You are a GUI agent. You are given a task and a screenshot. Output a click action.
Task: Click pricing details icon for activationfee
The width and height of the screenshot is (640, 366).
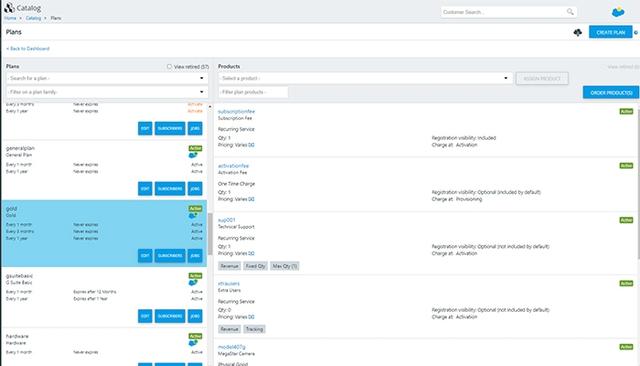[251, 199]
